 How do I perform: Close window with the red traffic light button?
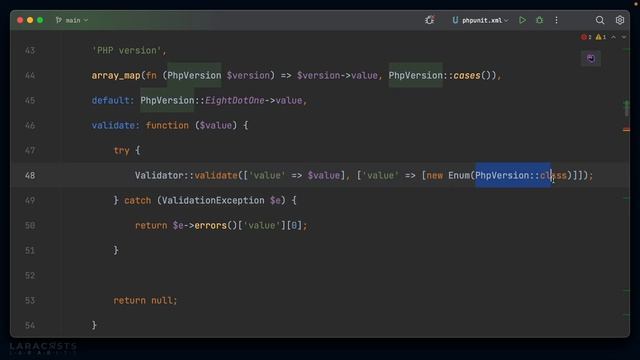[x=20, y=20]
